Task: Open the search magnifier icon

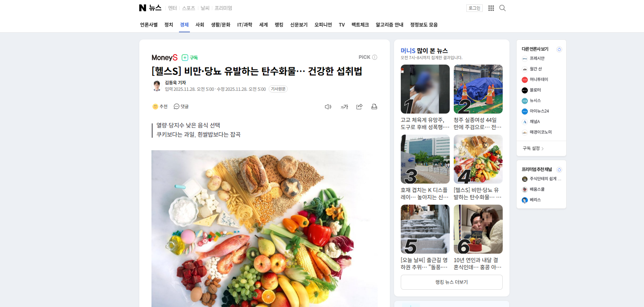Action: (x=502, y=8)
